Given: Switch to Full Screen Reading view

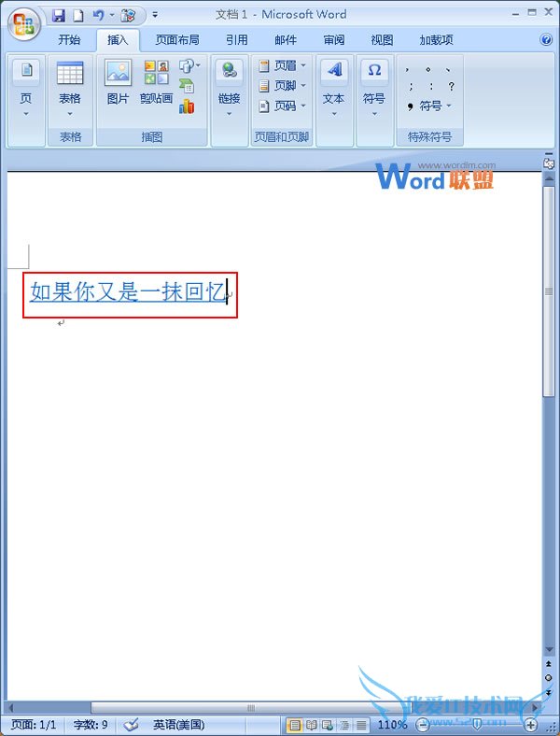Looking at the screenshot, I should [x=312, y=725].
